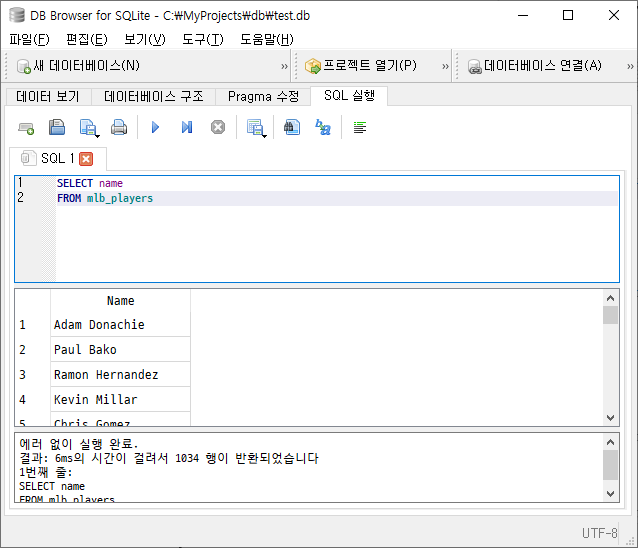
Task: Expand overflow chevron after 데이터베이스 연결
Action: coord(630,66)
